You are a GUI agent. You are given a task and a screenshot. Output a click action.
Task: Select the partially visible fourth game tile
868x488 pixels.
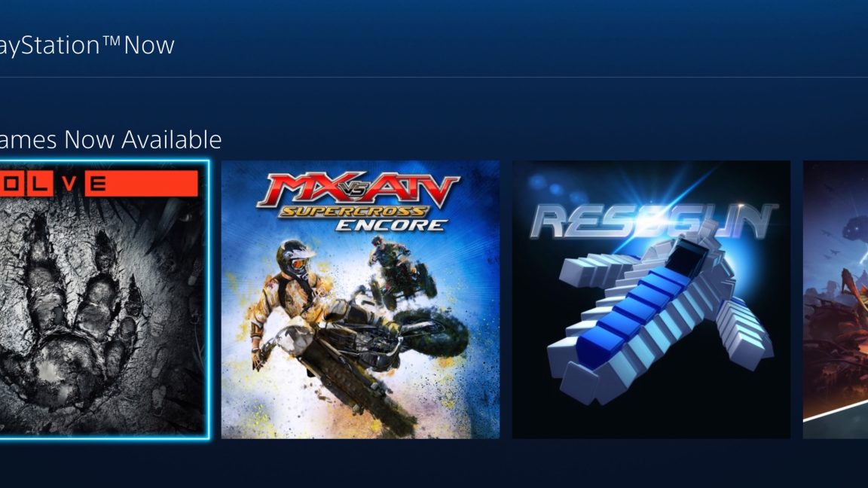pyautogui.click(x=836, y=299)
